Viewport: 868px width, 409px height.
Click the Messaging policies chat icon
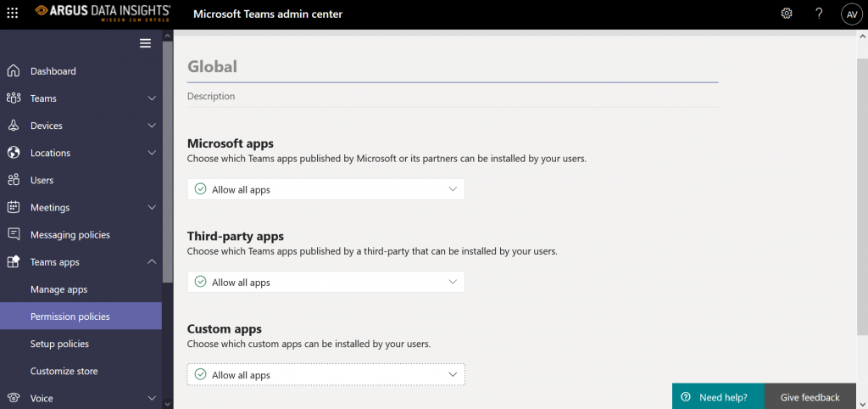14,234
